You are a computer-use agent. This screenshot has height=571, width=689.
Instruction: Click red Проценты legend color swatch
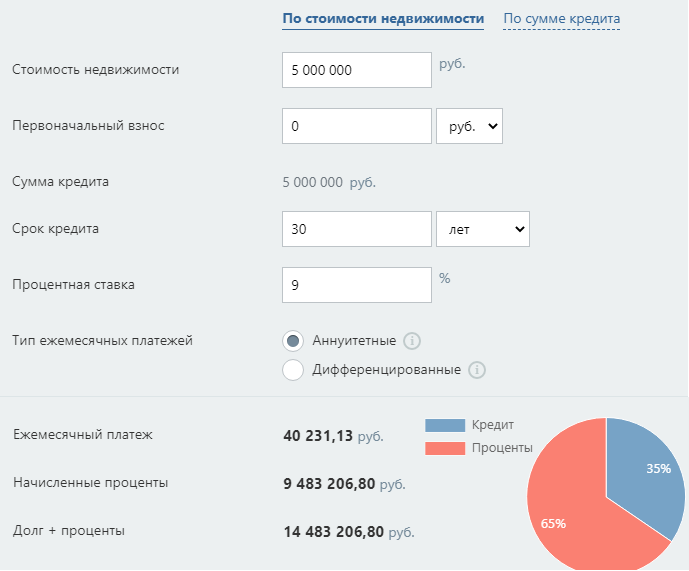click(445, 448)
